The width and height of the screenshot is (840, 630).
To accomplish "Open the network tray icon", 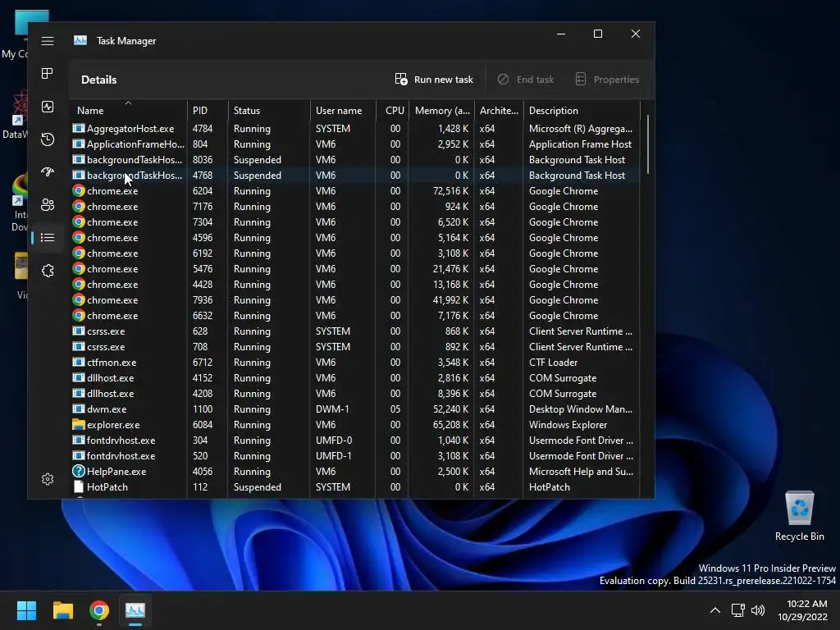I will coord(737,610).
